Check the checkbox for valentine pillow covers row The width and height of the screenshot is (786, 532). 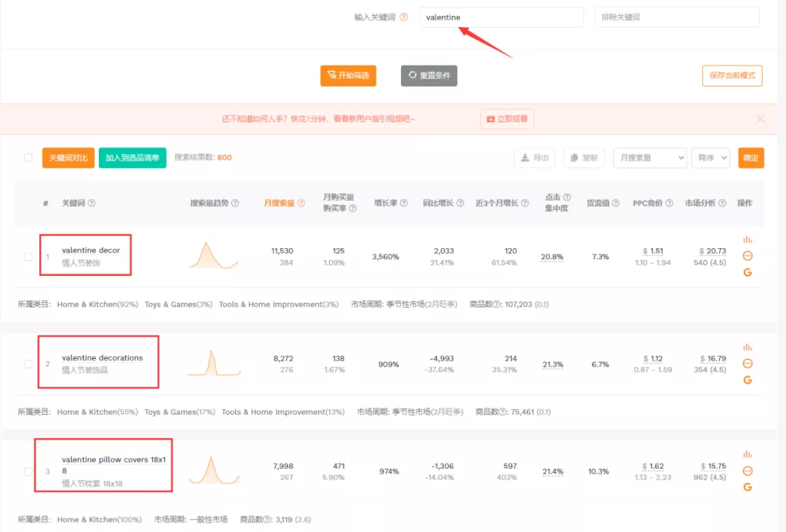click(x=28, y=472)
